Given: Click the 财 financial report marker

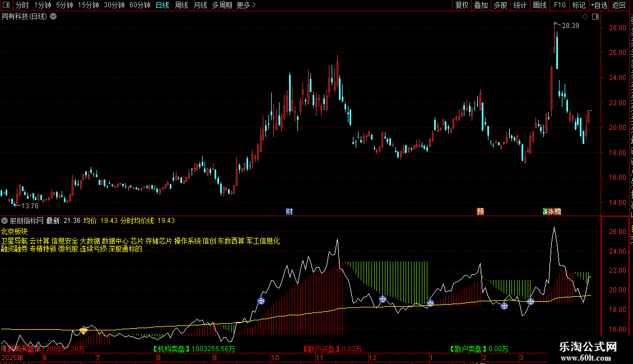Looking at the screenshot, I should click(289, 212).
